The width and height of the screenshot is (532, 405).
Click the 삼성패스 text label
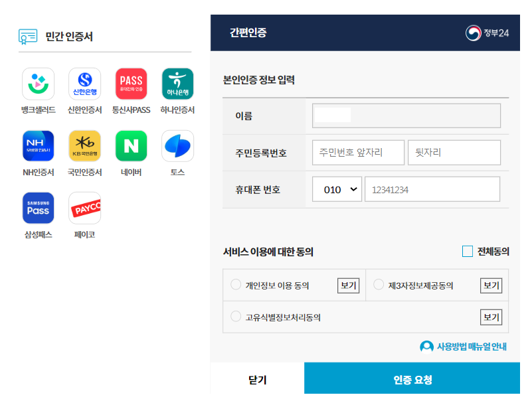coord(39,235)
